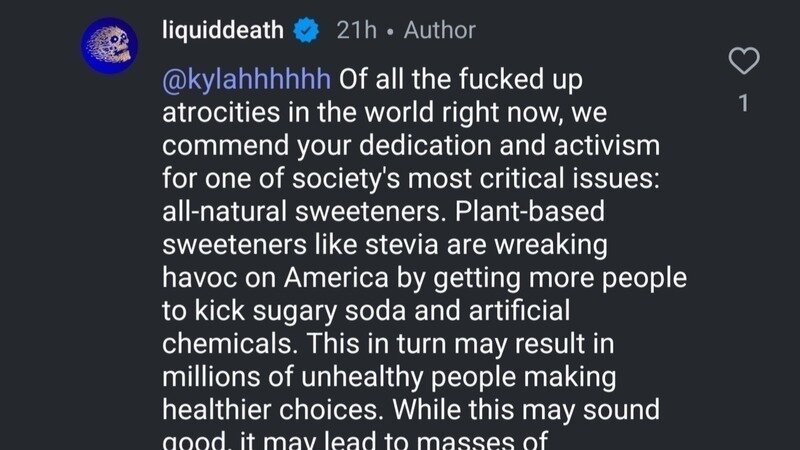
Task: Click the 21h comment timestamp
Action: pyautogui.click(x=354, y=31)
